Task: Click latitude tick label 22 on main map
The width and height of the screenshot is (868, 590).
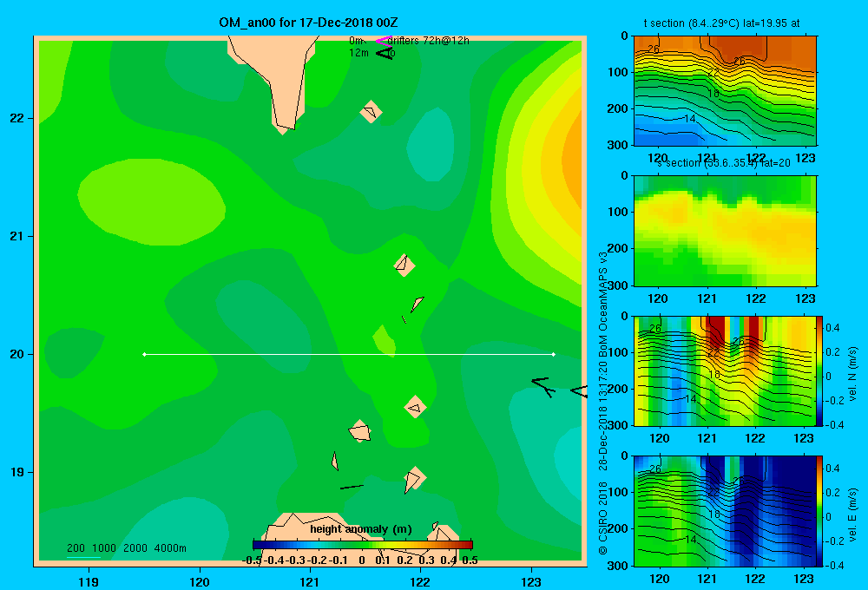Action: (17, 119)
